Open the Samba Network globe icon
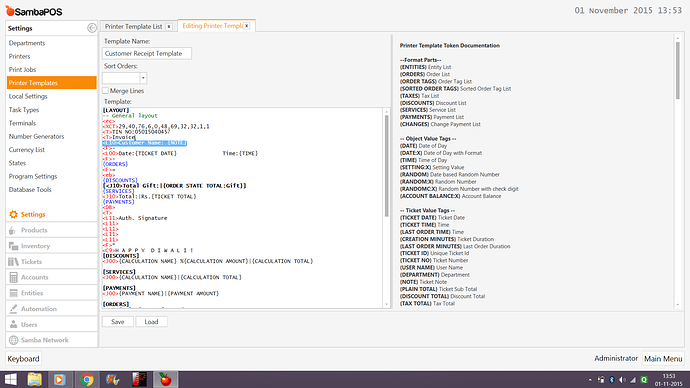 tap(13, 340)
